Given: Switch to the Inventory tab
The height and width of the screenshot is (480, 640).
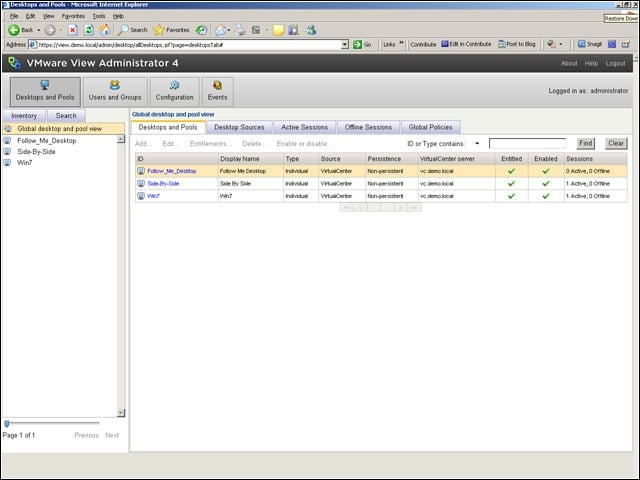Looking at the screenshot, I should [x=24, y=116].
